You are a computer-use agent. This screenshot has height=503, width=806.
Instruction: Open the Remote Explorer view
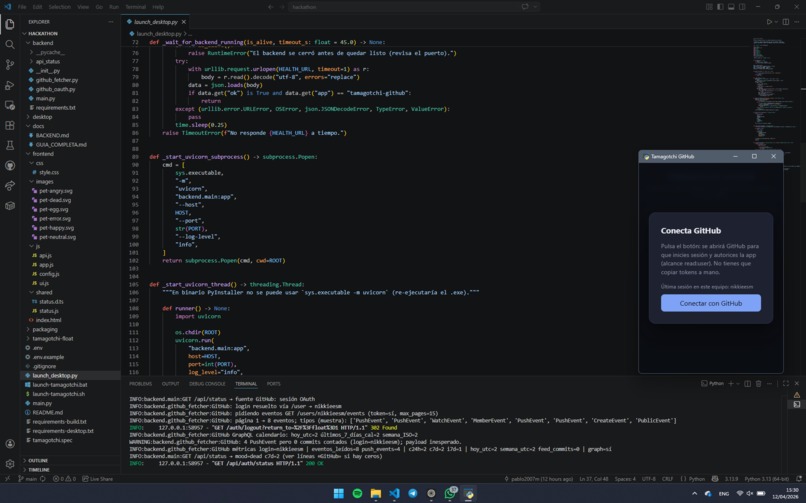click(10, 105)
